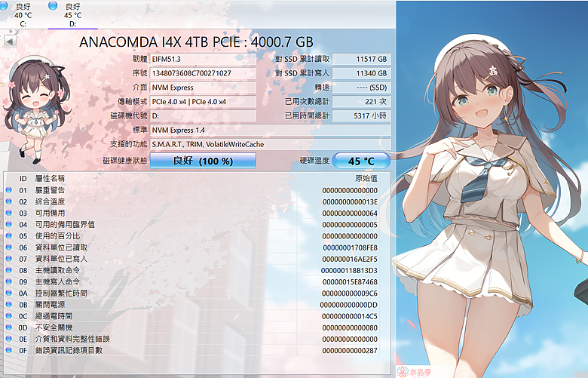
Task: Select the 使用的百分比 attribute name
Action: (x=57, y=236)
